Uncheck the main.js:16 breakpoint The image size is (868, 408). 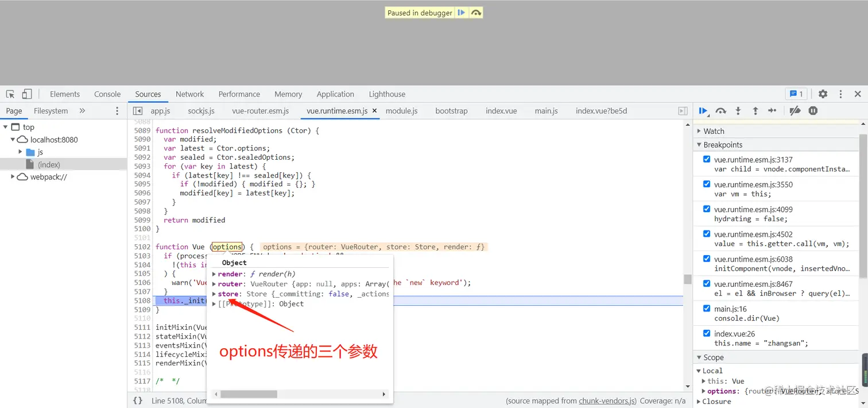[707, 308]
